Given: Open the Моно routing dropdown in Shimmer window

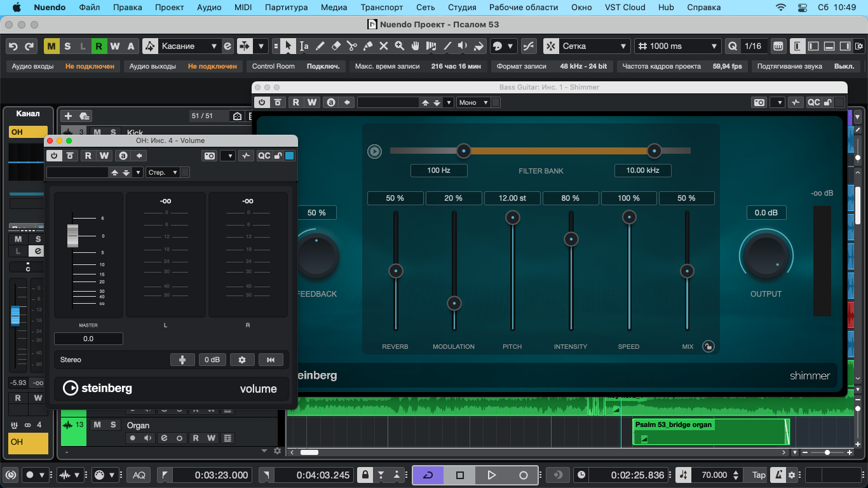Looking at the screenshot, I should [473, 102].
